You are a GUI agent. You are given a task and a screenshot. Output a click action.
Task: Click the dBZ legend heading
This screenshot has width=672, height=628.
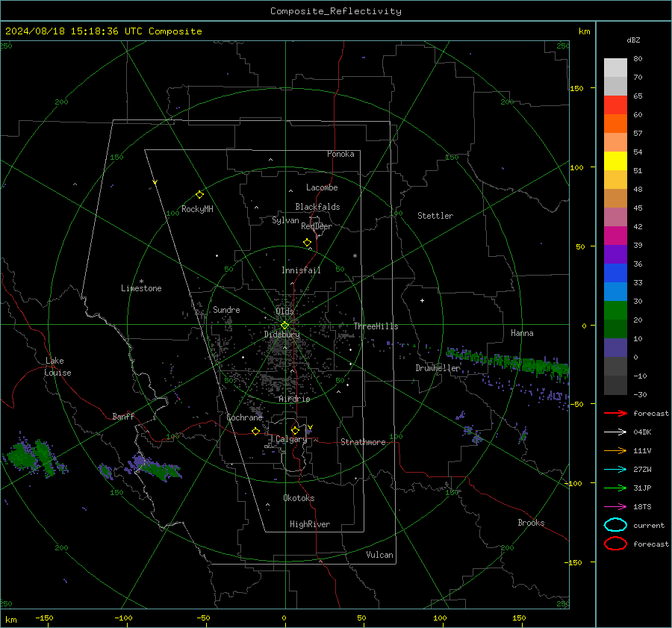pyautogui.click(x=633, y=40)
